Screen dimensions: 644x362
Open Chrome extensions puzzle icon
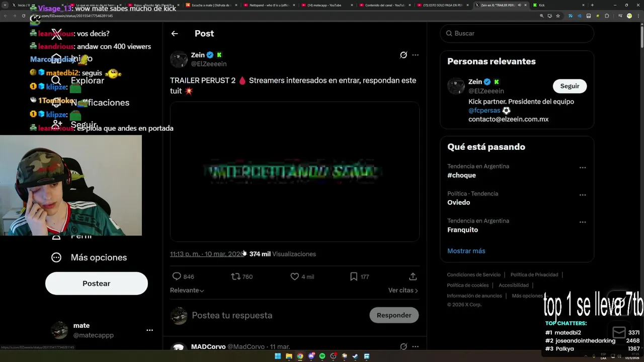(x=607, y=16)
